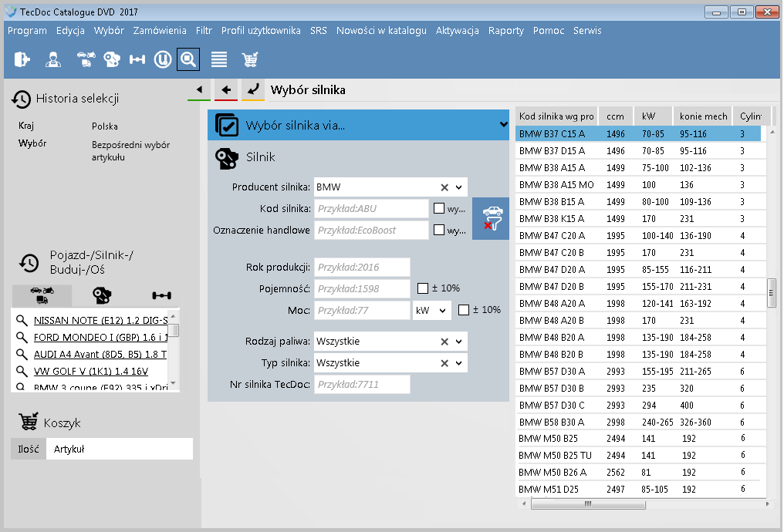Click magnifier next to NISSAN NOTE

tap(22, 320)
